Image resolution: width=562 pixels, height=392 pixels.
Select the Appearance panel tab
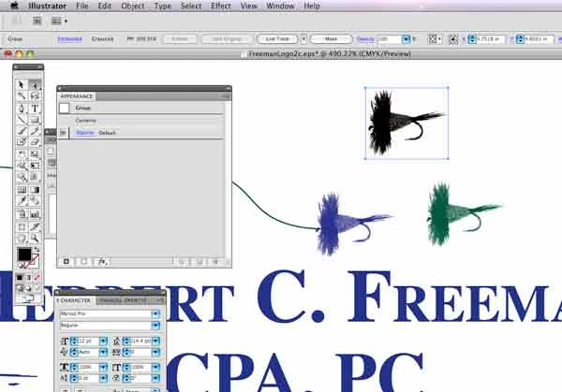point(77,96)
